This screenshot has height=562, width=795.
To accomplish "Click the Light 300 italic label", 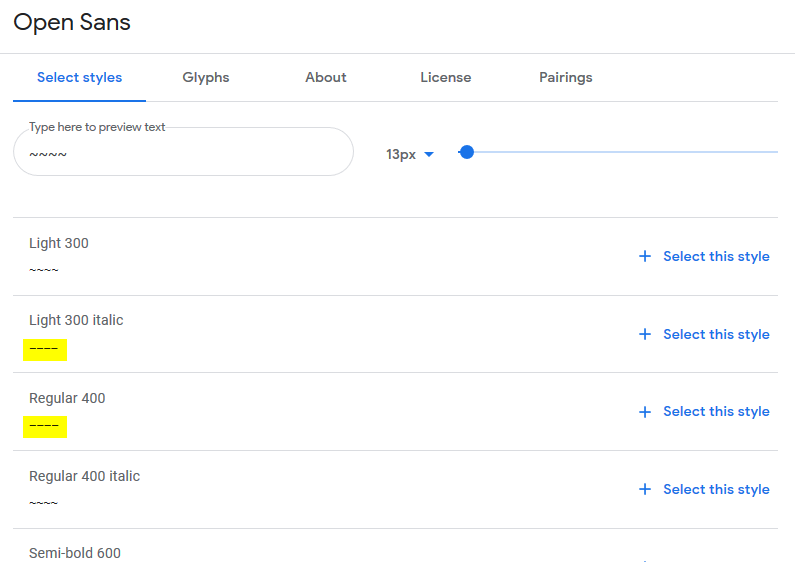I will (x=76, y=321).
